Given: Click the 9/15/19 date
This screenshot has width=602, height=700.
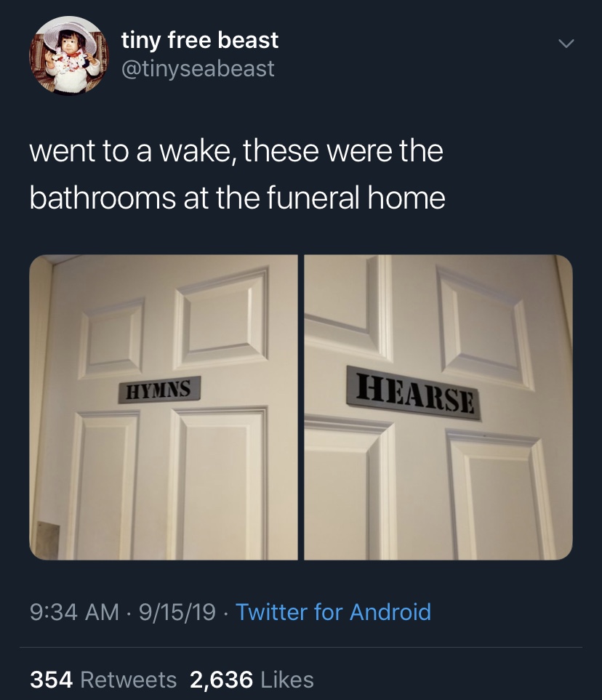Looking at the screenshot, I should (x=177, y=611).
